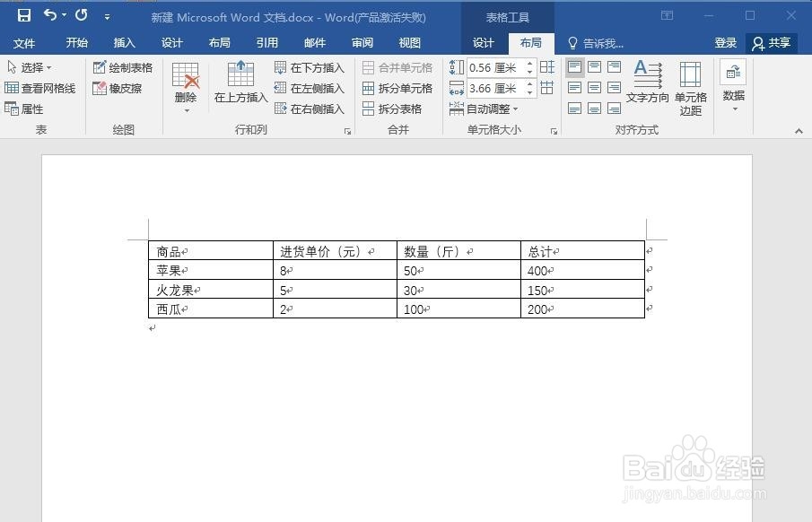The width and height of the screenshot is (812, 522).
Task: Click 在下方插入 insert row below
Action: click(310, 67)
